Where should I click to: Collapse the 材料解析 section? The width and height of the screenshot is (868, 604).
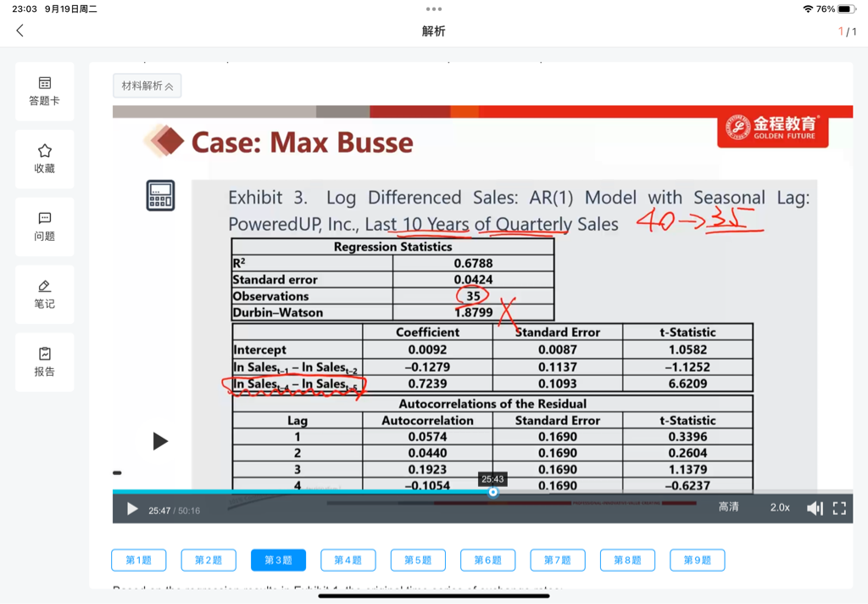[147, 86]
